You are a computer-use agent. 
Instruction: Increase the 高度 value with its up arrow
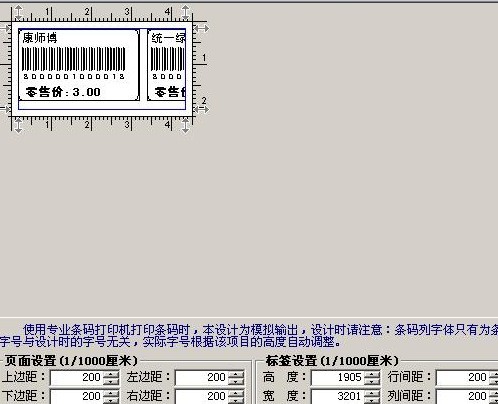[372, 374]
